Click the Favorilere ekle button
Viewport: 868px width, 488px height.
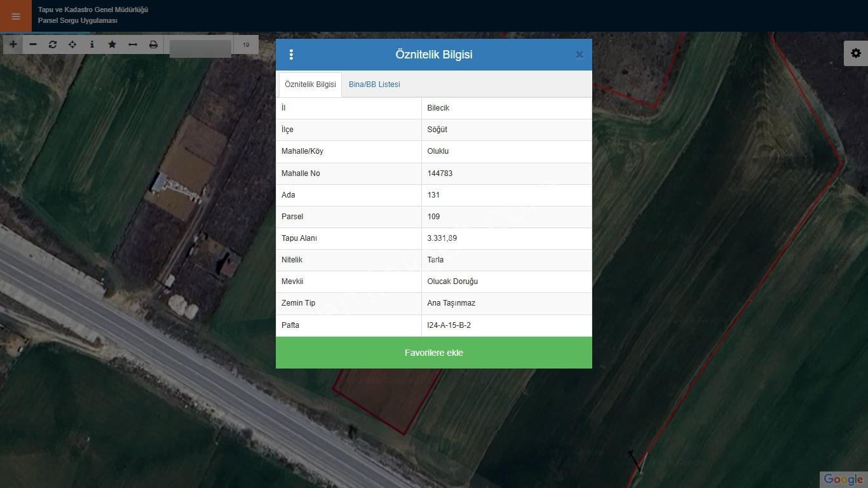[434, 353]
